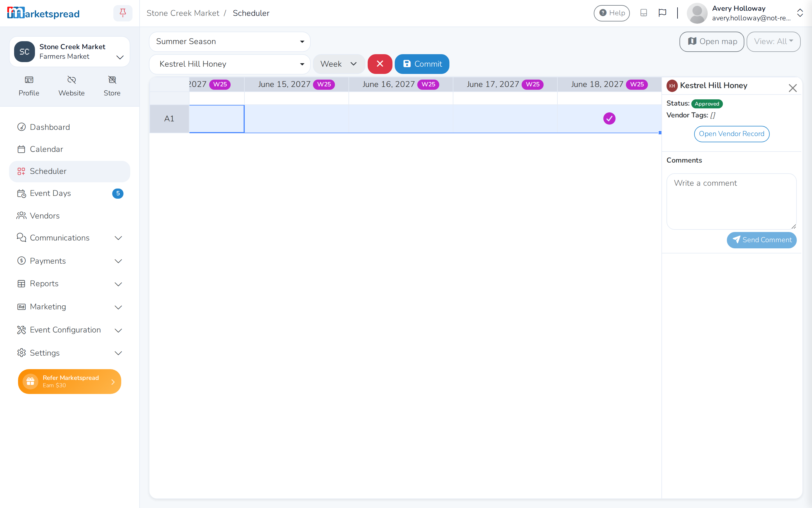
Task: Open the Stone Creek Market switcher
Action: pyautogui.click(x=69, y=52)
